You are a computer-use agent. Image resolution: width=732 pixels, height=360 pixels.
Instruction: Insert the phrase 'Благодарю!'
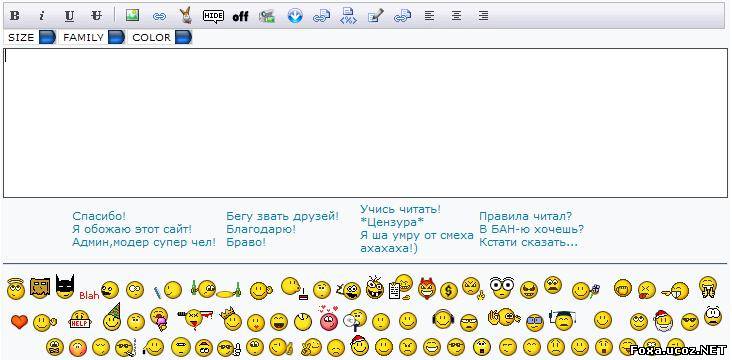point(261,229)
